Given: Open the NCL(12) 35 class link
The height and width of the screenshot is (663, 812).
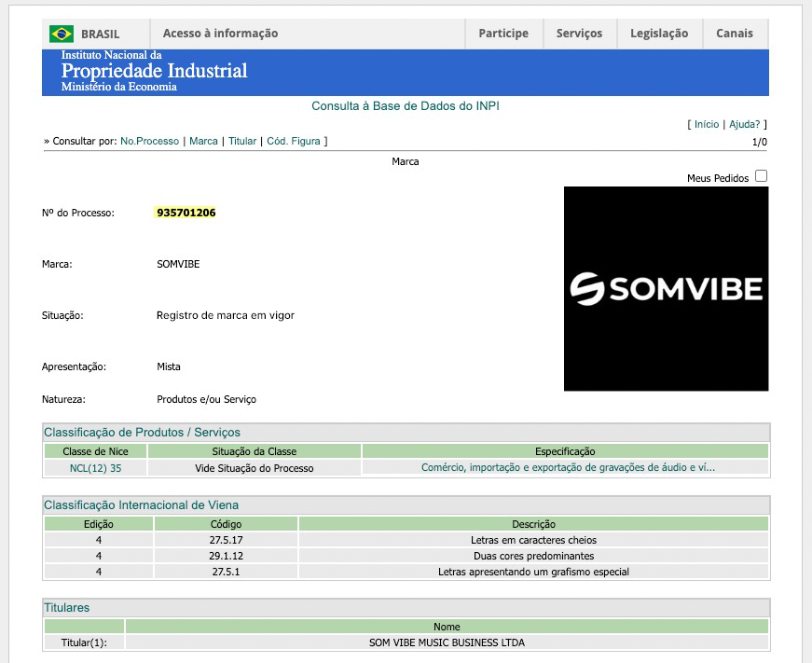Looking at the screenshot, I should click(95, 468).
